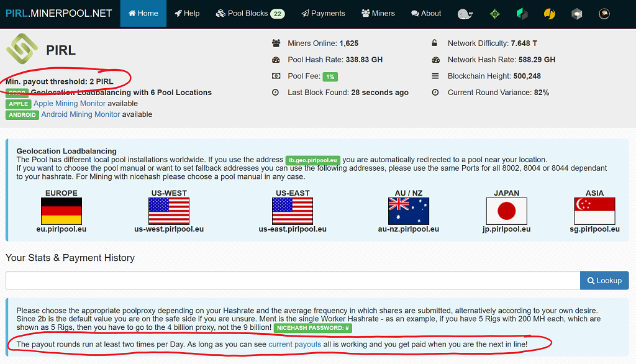Select the US-WEST American flag
This screenshot has width=636, height=364.
pyautogui.click(x=169, y=211)
